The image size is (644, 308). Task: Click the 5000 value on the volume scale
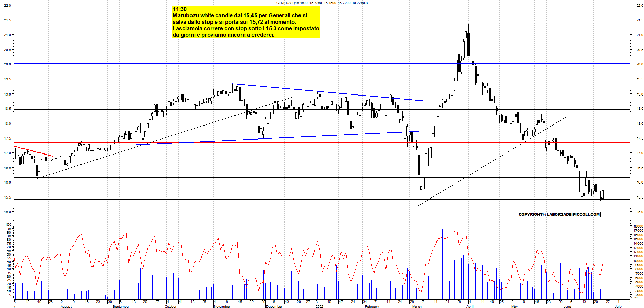click(x=639, y=282)
